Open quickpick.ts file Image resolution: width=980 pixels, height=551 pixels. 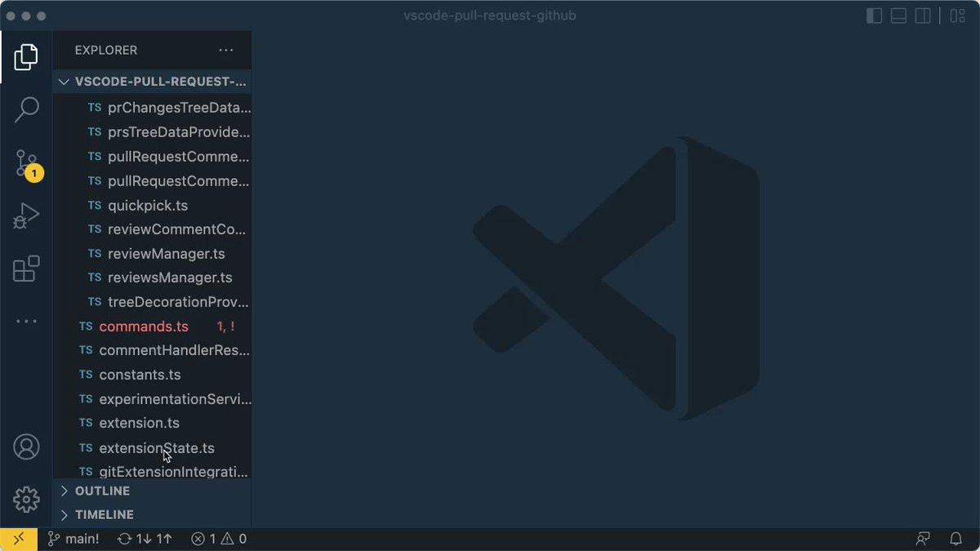tap(153, 206)
